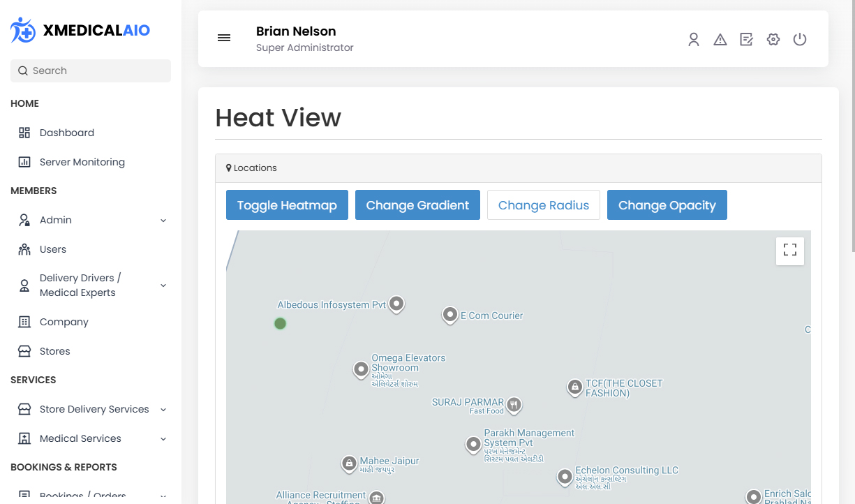The height and width of the screenshot is (504, 855).
Task: Click the warning triangle alert icon
Action: 720,40
